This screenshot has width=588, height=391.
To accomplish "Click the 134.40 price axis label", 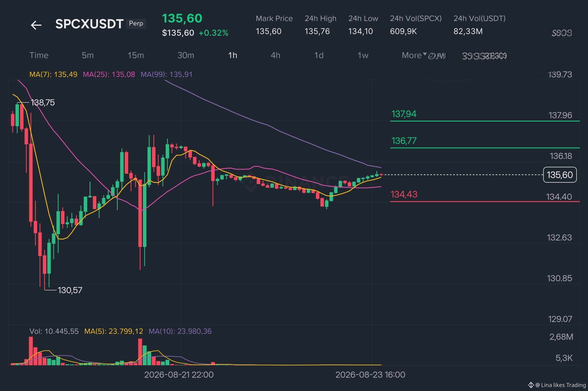I will coord(559,197).
